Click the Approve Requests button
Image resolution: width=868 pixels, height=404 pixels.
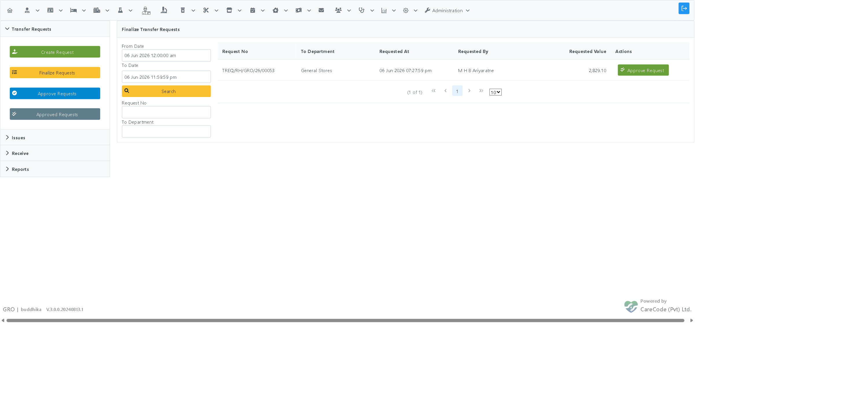point(55,94)
